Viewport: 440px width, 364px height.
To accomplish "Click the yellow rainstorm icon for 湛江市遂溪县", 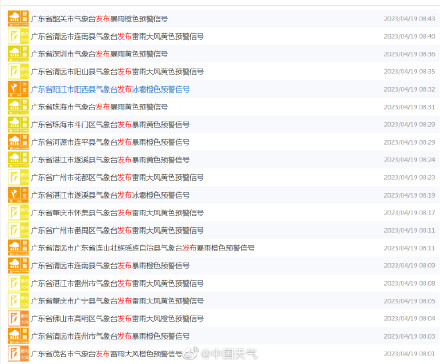I will [18, 160].
